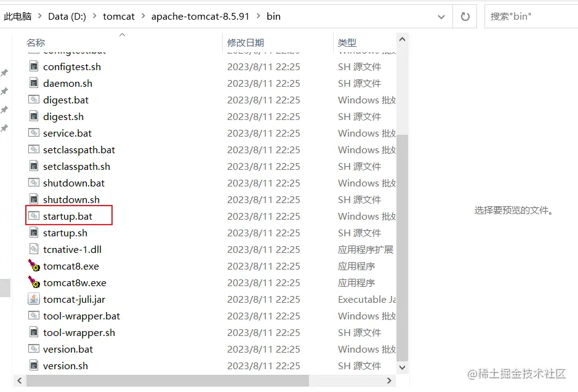
Task: Click the tomcat-juli.jar Java icon
Action: [34, 299]
